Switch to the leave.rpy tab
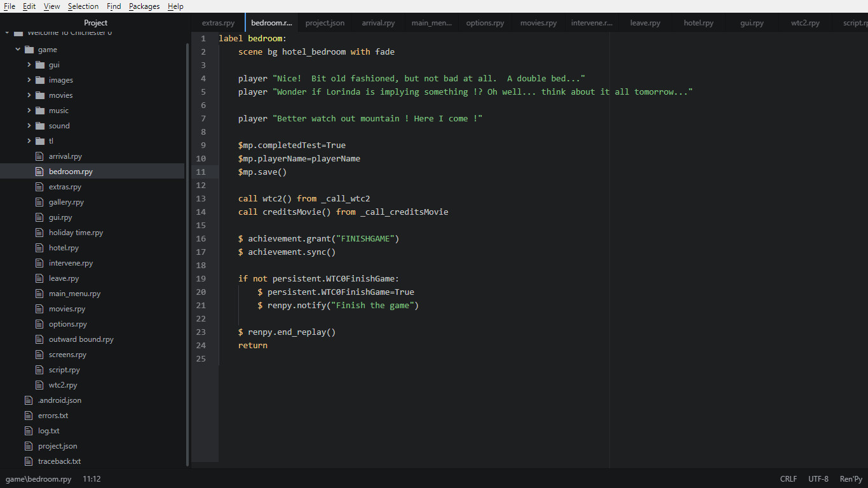This screenshot has width=868, height=488. point(645,22)
